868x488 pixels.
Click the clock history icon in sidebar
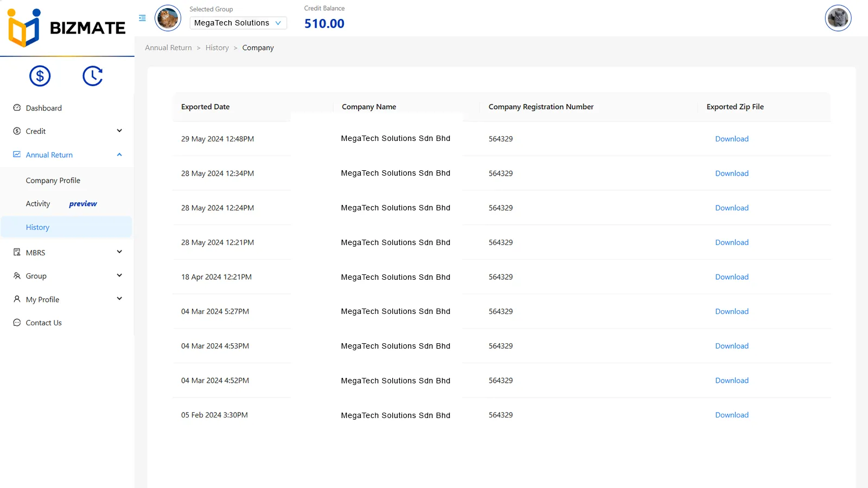(x=93, y=76)
